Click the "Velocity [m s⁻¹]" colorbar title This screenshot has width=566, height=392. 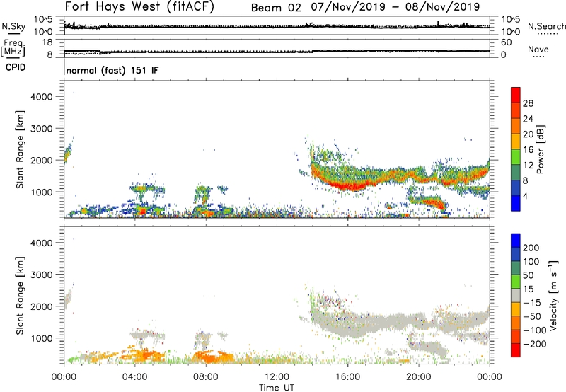[553, 296]
